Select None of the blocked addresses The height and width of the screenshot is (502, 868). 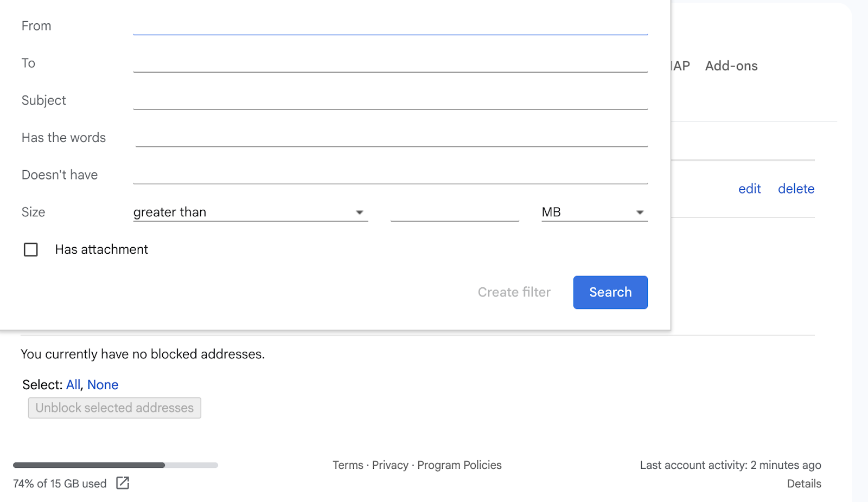(x=103, y=385)
